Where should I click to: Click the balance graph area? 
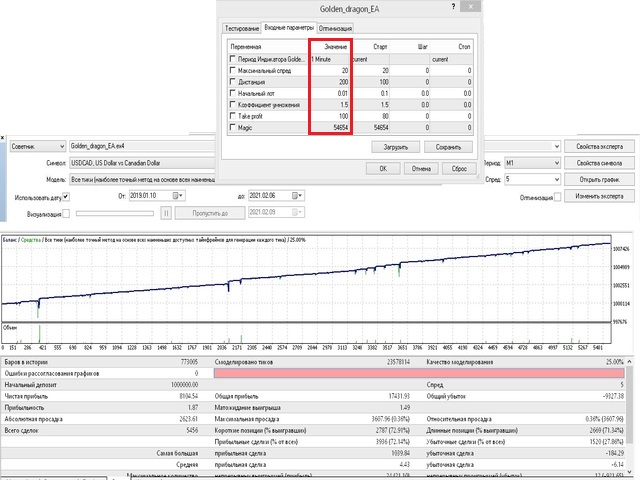(x=306, y=278)
